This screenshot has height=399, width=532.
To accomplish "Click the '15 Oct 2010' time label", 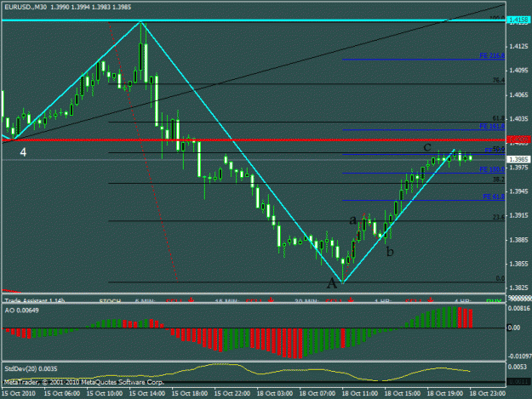I will [x=19, y=393].
